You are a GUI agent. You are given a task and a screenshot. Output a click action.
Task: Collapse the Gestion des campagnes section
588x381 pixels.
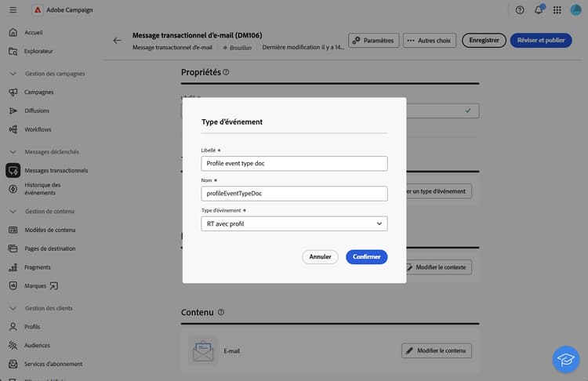[13, 74]
